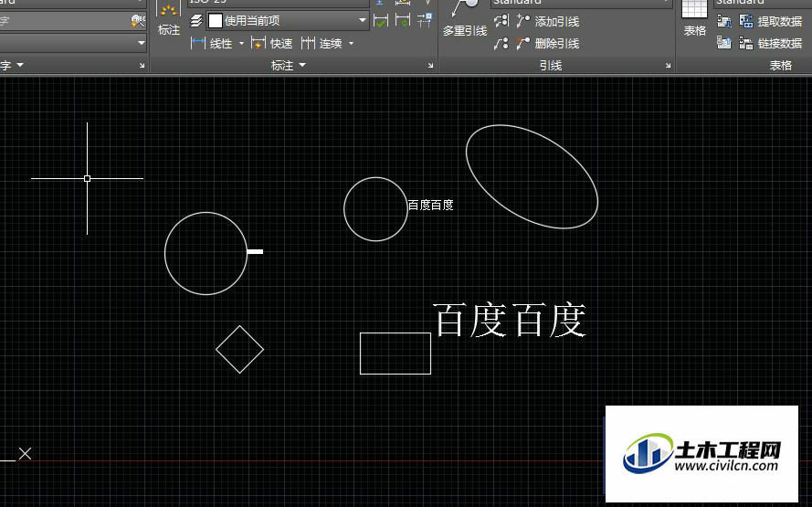Click the dimension update icon with green arrows
The image size is (812, 507).
tap(403, 21)
